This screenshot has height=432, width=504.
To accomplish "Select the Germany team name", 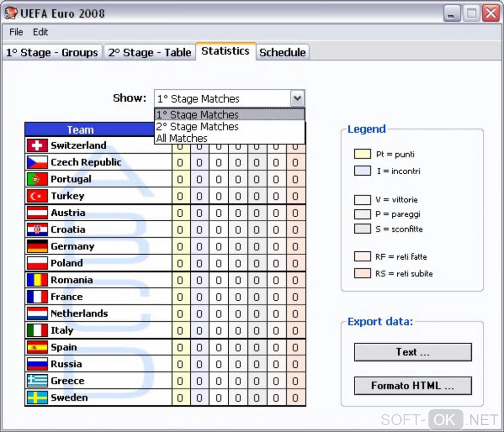I will tap(73, 246).
